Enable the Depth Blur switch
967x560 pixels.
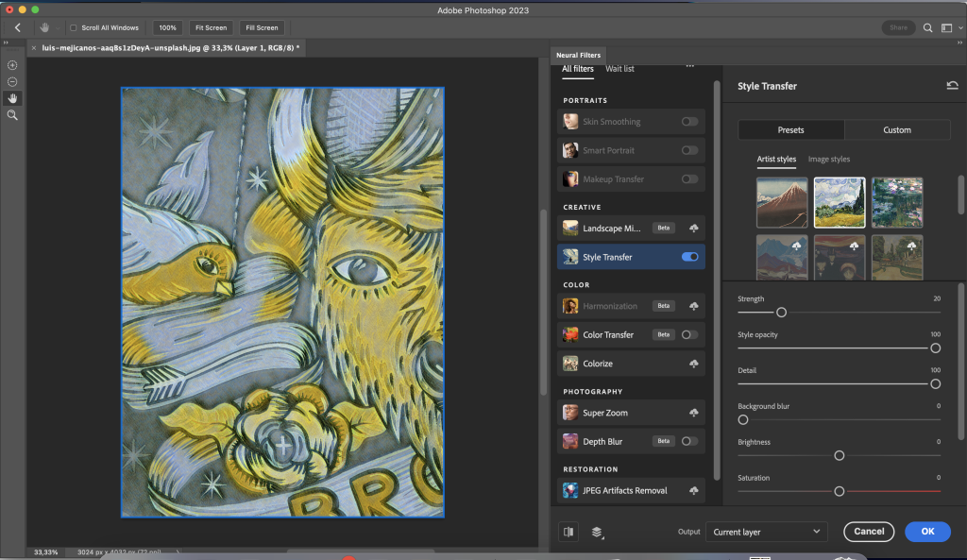point(689,442)
